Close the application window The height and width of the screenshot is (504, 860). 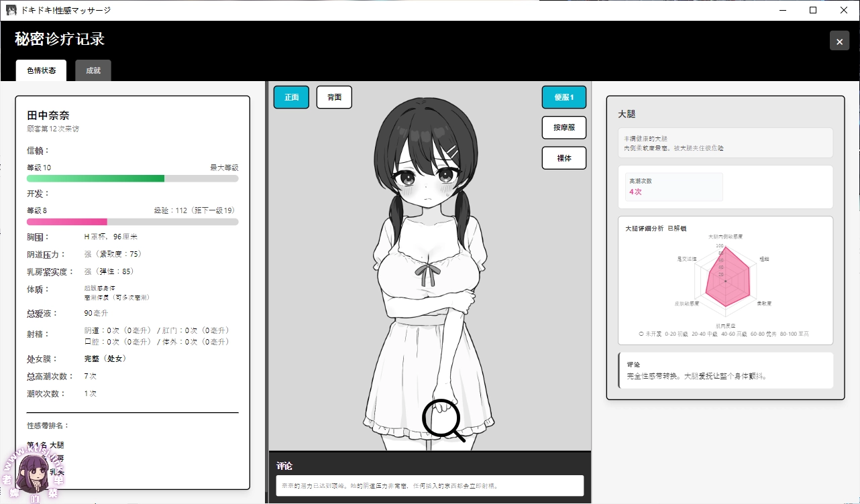844,10
